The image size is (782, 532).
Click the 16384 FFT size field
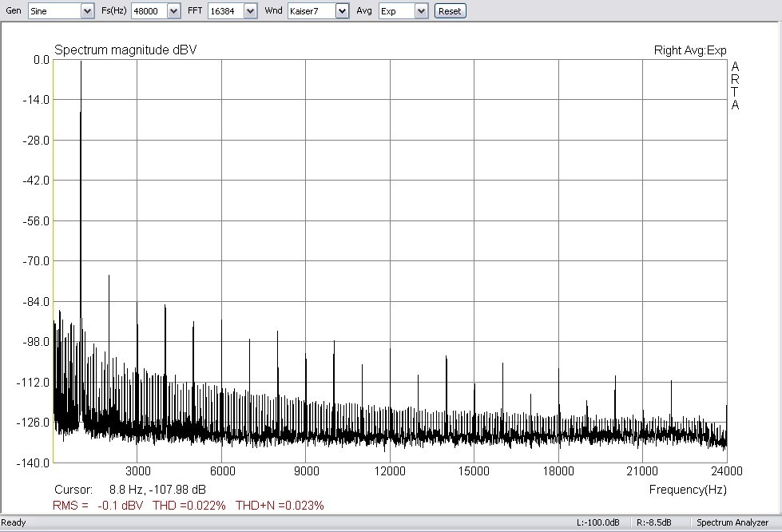coord(226,11)
